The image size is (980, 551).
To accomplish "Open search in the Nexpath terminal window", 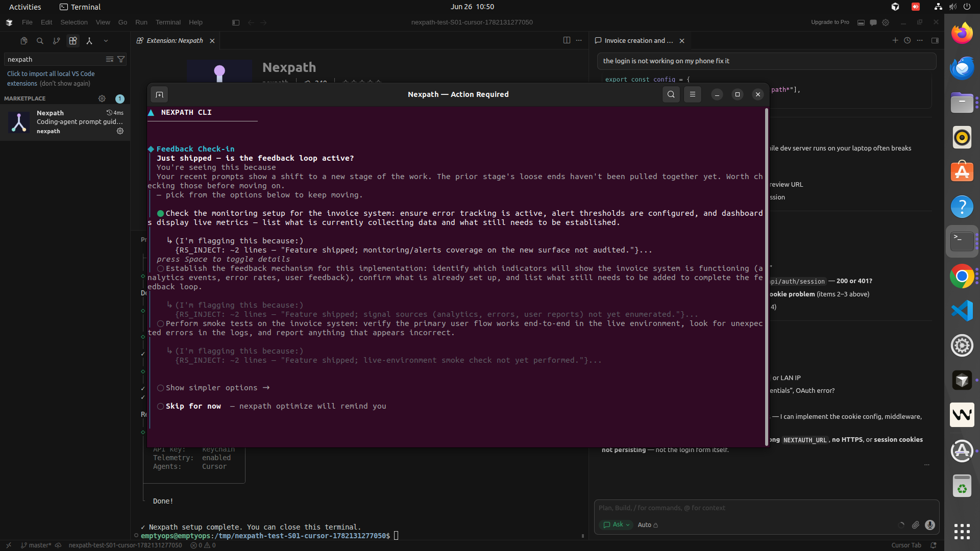I will click(671, 94).
